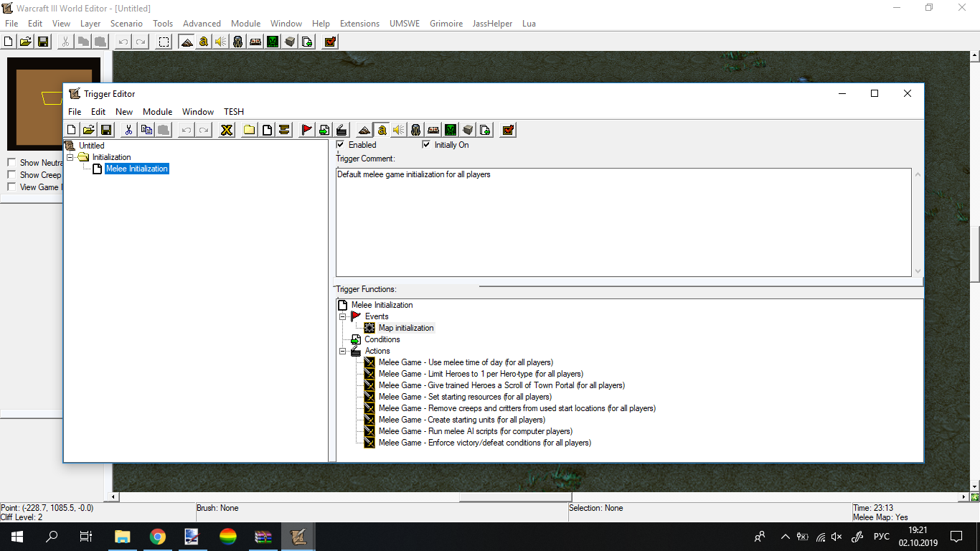The width and height of the screenshot is (980, 551).
Task: Click into the Trigger Comment text box
Action: 623,222
